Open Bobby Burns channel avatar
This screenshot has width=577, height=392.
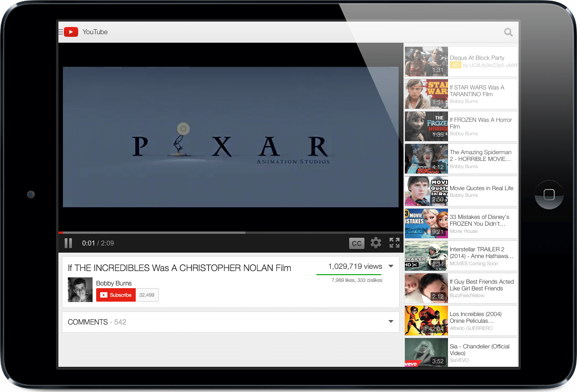click(x=80, y=290)
